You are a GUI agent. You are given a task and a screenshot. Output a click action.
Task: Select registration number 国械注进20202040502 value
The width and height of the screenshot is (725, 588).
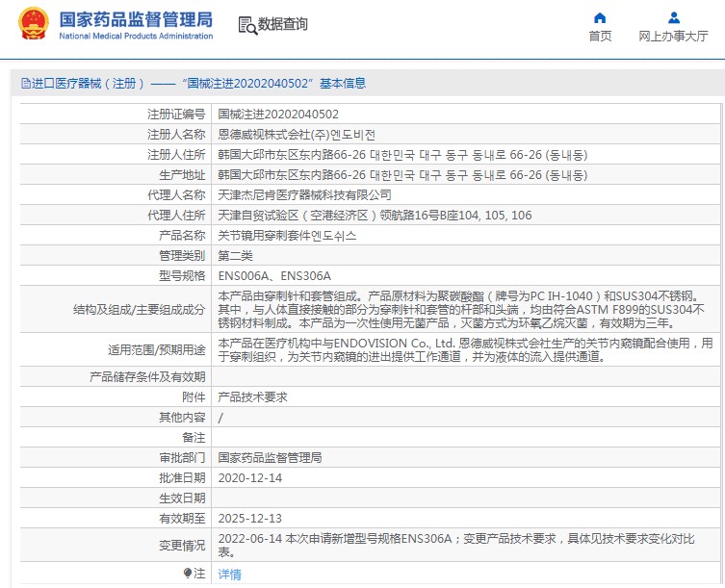(278, 115)
